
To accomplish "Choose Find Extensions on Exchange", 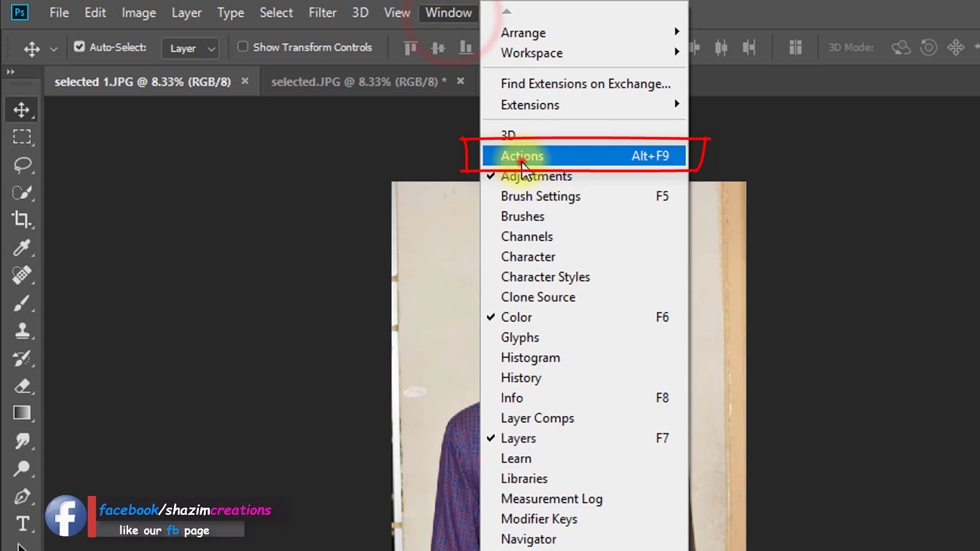I will point(584,83).
